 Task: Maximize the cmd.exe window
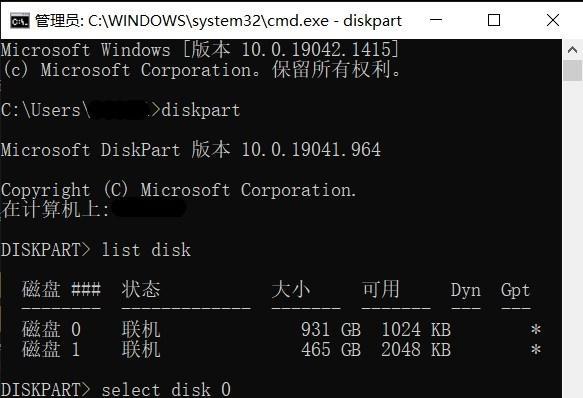coord(494,20)
